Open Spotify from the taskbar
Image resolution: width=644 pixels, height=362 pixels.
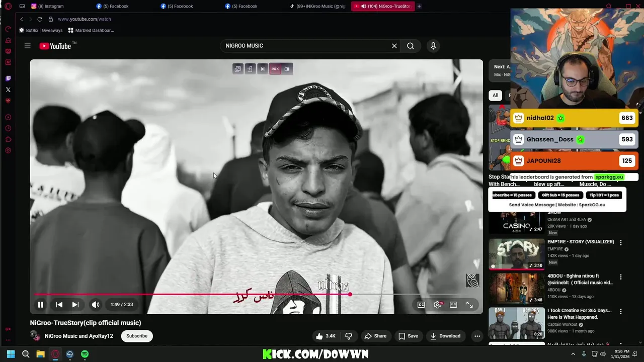85,354
